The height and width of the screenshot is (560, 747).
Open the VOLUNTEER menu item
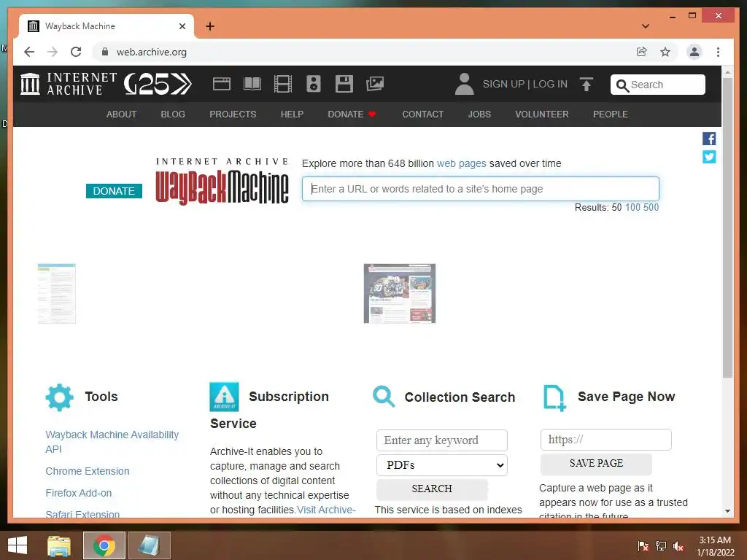pyautogui.click(x=542, y=114)
